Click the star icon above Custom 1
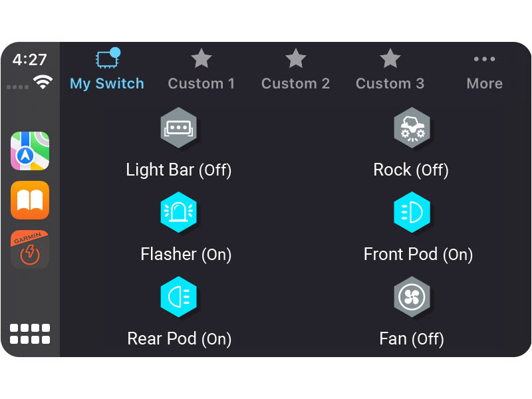The image size is (532, 399). point(201,59)
